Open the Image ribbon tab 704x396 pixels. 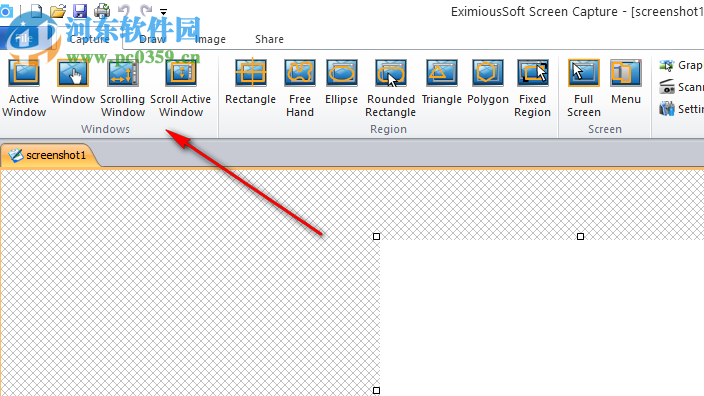tap(211, 40)
